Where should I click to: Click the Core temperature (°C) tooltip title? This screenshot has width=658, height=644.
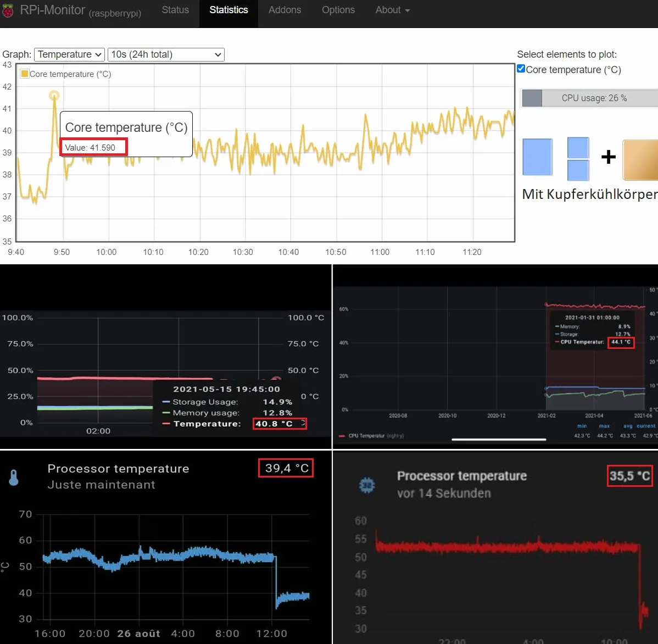click(x=126, y=127)
